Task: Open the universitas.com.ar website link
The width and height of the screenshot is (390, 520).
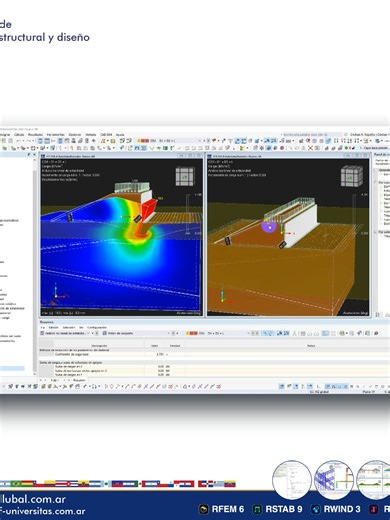Action: tap(42, 511)
